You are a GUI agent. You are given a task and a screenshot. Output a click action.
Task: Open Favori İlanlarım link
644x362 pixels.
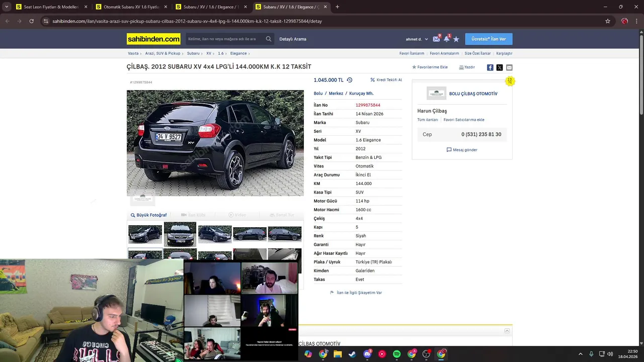tap(412, 53)
